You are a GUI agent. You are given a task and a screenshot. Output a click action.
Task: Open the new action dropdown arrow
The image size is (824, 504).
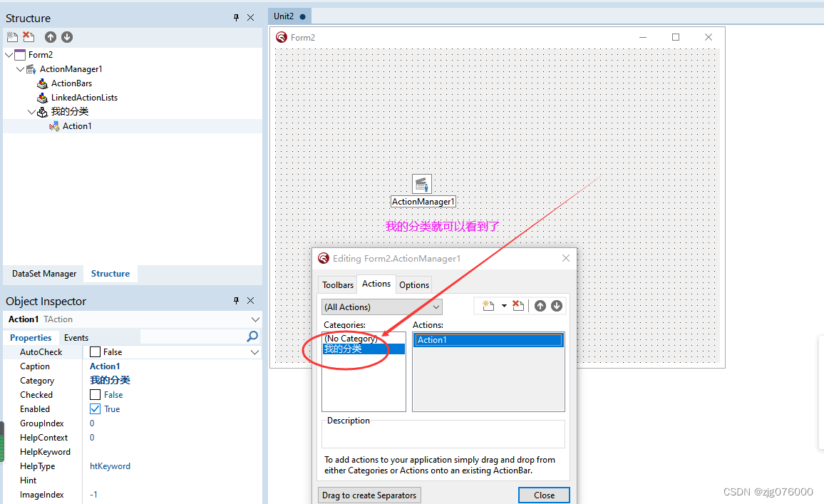pyautogui.click(x=503, y=305)
